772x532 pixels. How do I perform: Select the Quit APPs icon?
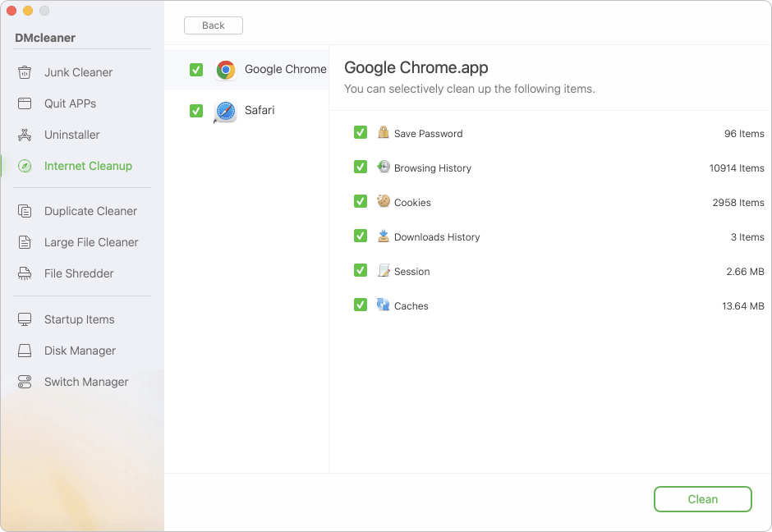coord(27,103)
